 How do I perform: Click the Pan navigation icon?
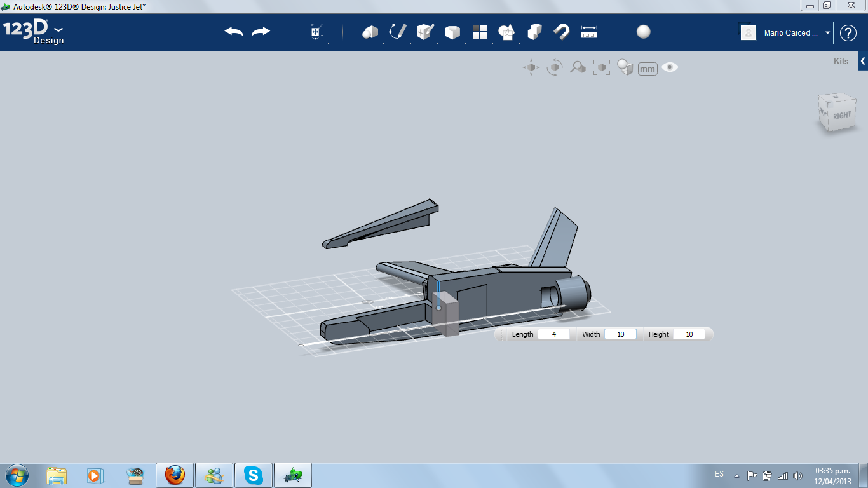click(x=531, y=67)
